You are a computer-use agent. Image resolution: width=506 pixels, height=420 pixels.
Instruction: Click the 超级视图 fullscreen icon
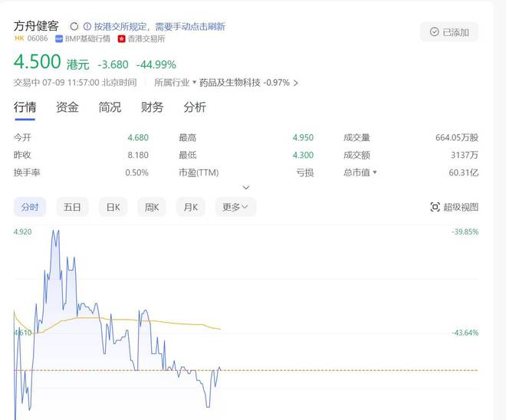coord(435,207)
